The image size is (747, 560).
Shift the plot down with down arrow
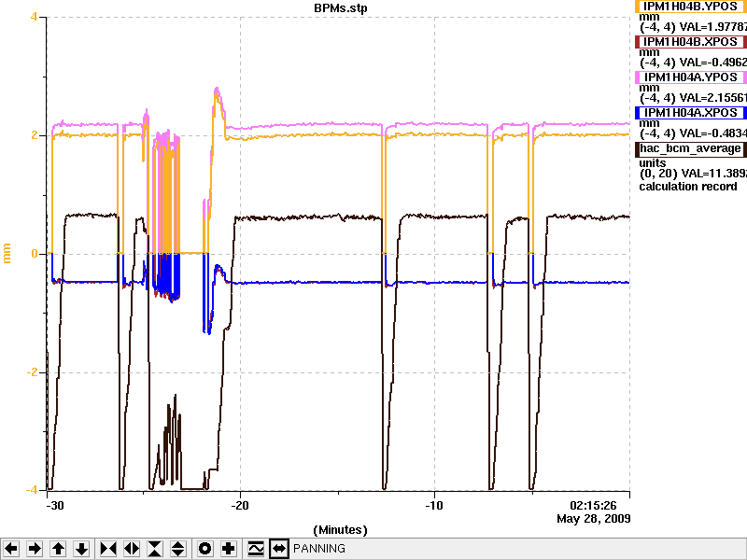click(x=82, y=549)
